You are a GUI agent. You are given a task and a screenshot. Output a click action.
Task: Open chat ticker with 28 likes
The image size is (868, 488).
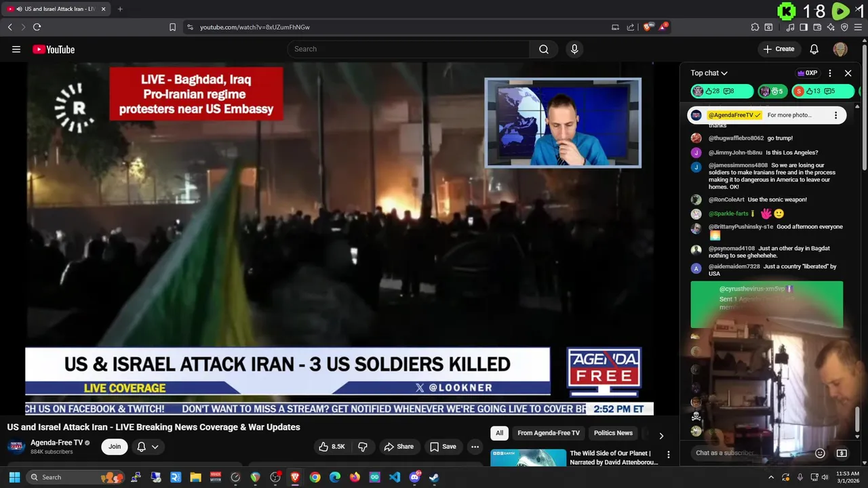[x=722, y=91]
